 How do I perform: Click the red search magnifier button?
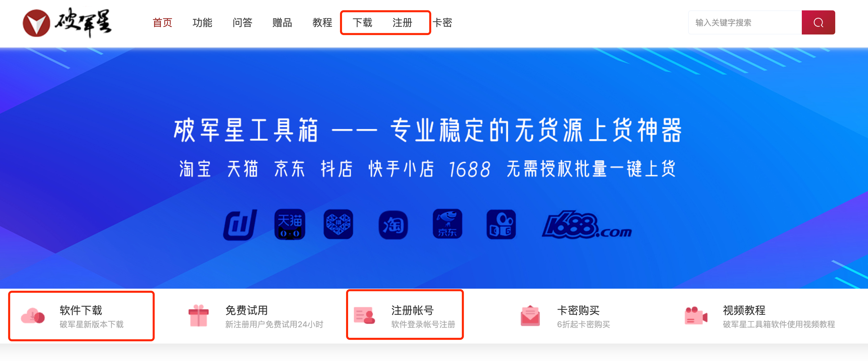818,23
